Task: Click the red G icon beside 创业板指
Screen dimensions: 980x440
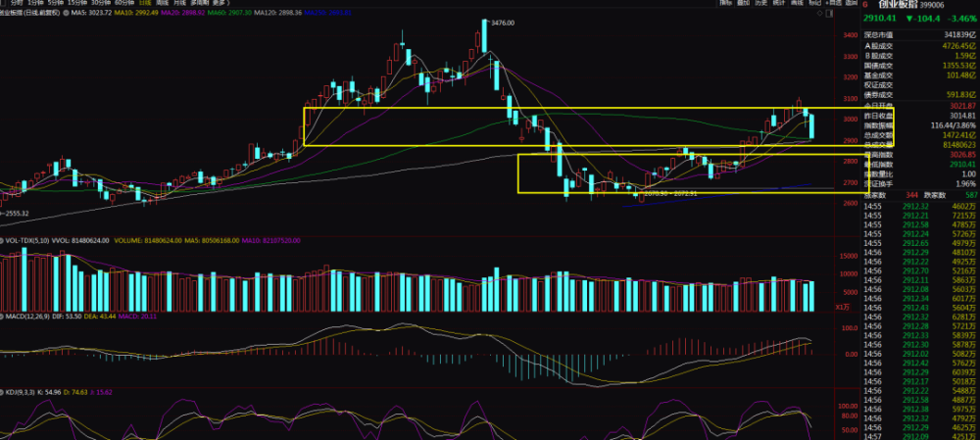Action: click(865, 4)
